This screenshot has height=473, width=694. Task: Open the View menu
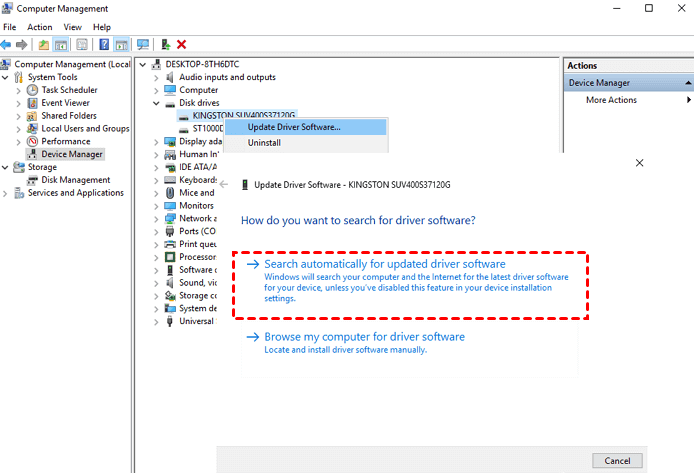coord(73,27)
